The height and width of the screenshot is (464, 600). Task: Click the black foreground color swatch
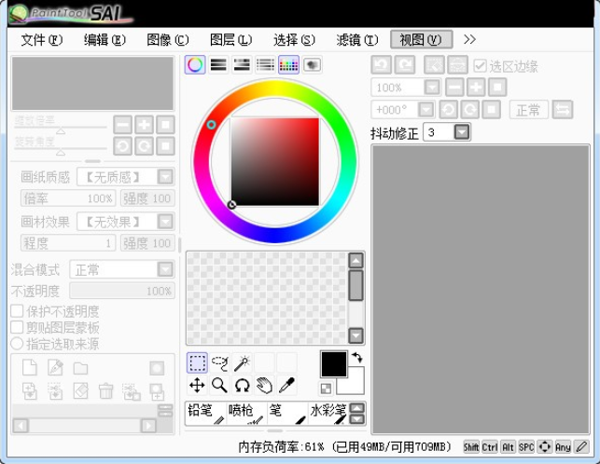333,363
